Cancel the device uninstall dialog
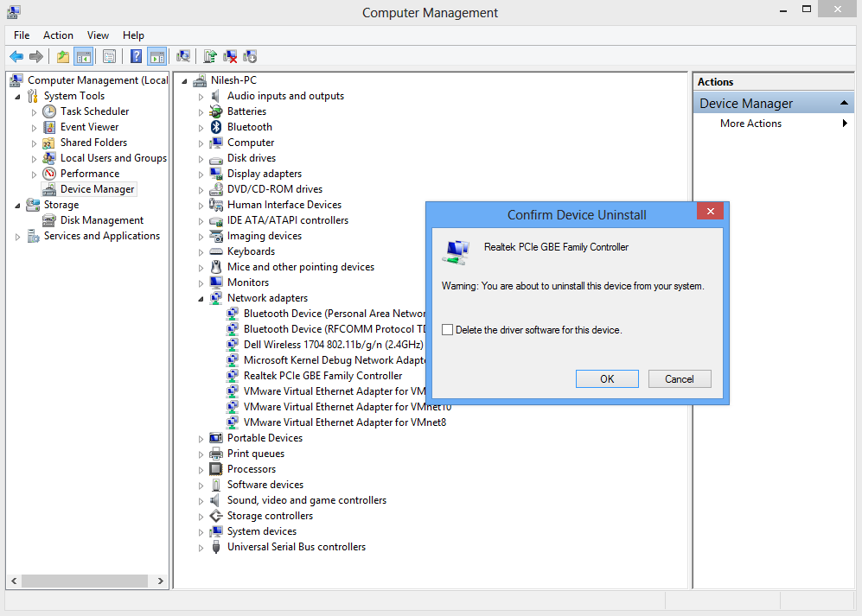 click(x=680, y=378)
